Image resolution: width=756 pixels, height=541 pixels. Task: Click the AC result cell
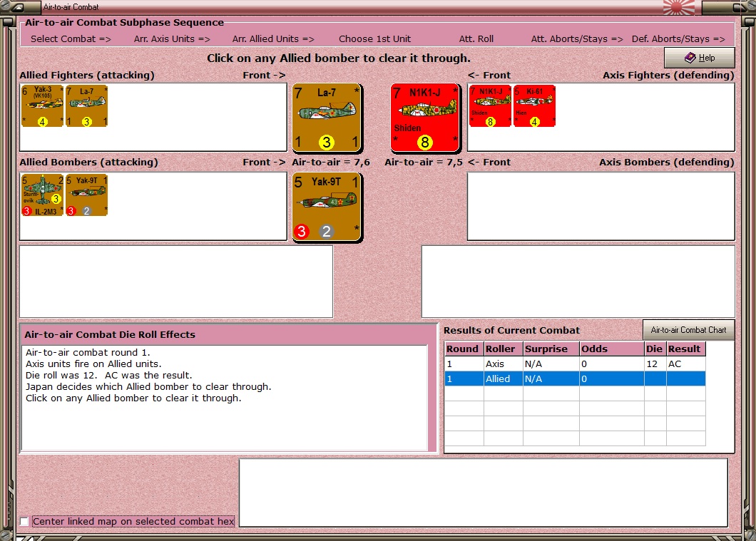(x=685, y=364)
